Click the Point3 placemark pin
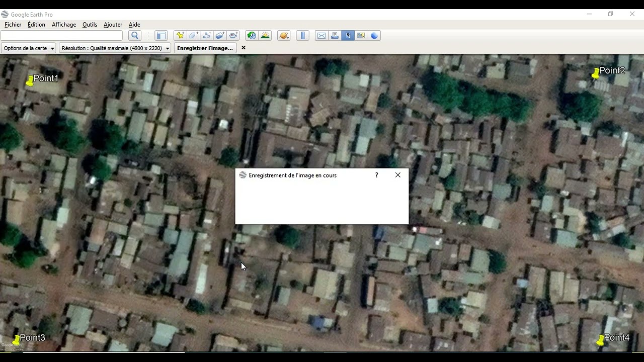This screenshot has height=362, width=644. pos(16,340)
